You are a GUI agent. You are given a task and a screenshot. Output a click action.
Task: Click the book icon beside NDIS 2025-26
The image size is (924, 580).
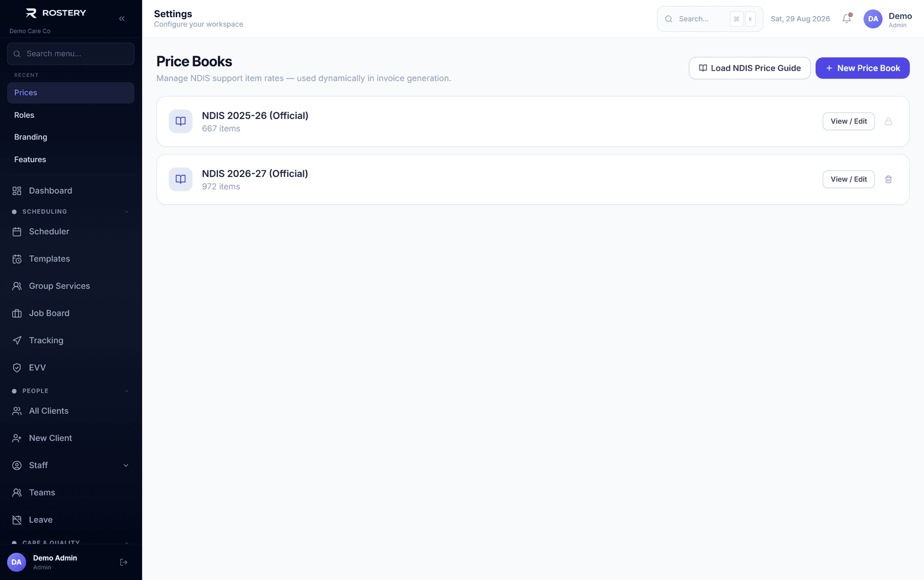pos(181,121)
